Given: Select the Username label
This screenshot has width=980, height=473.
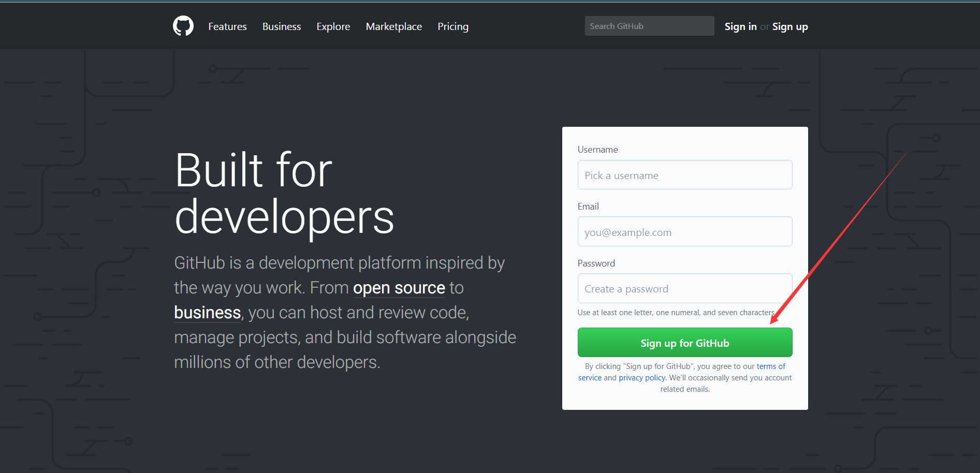Looking at the screenshot, I should click(x=597, y=150).
